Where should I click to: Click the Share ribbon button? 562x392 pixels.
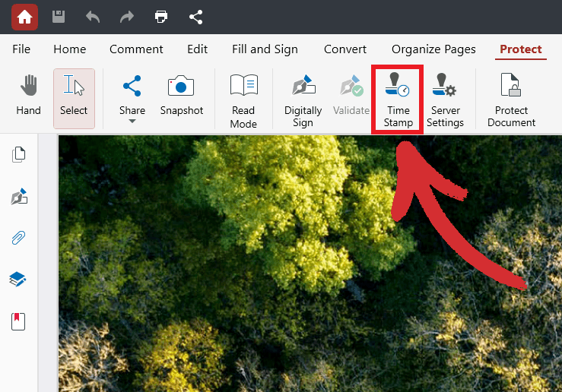[x=132, y=94]
